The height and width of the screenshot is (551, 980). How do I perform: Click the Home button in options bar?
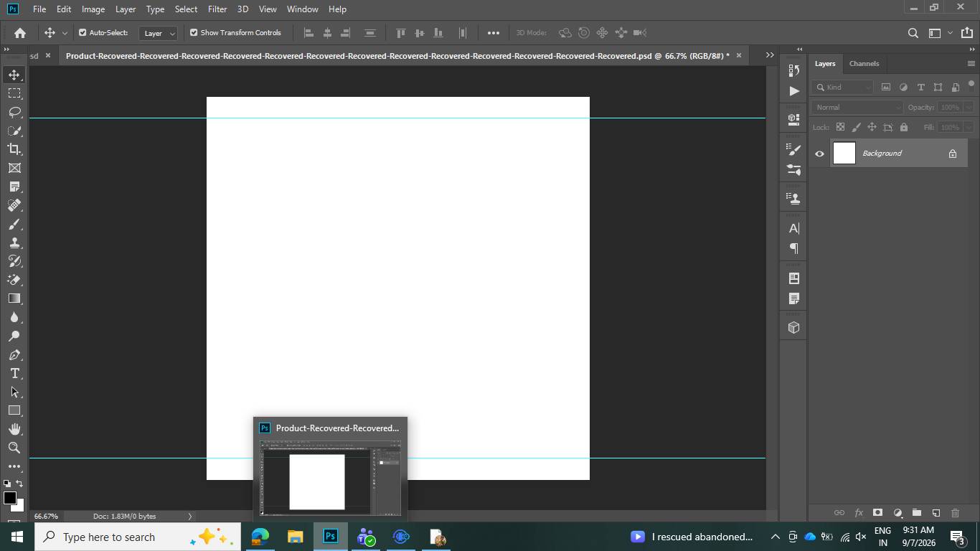[x=20, y=33]
